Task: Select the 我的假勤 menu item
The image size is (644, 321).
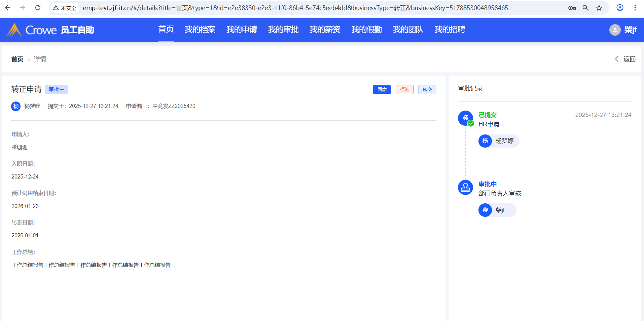Action: click(x=366, y=30)
